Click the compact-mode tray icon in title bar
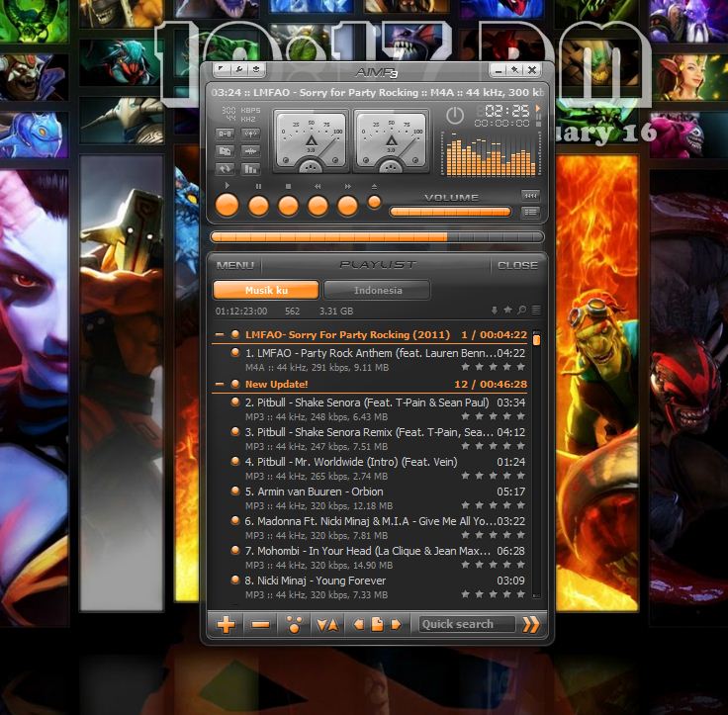Screen dimensions: 728x715 coord(256,69)
